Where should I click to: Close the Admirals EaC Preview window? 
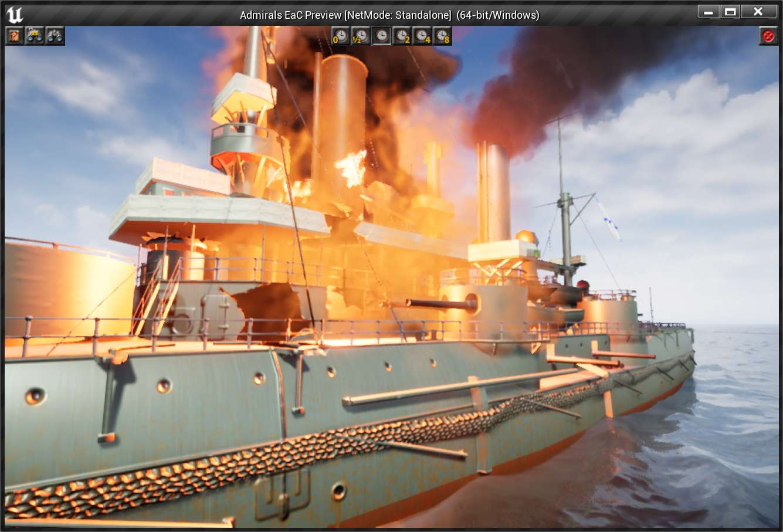click(x=758, y=12)
